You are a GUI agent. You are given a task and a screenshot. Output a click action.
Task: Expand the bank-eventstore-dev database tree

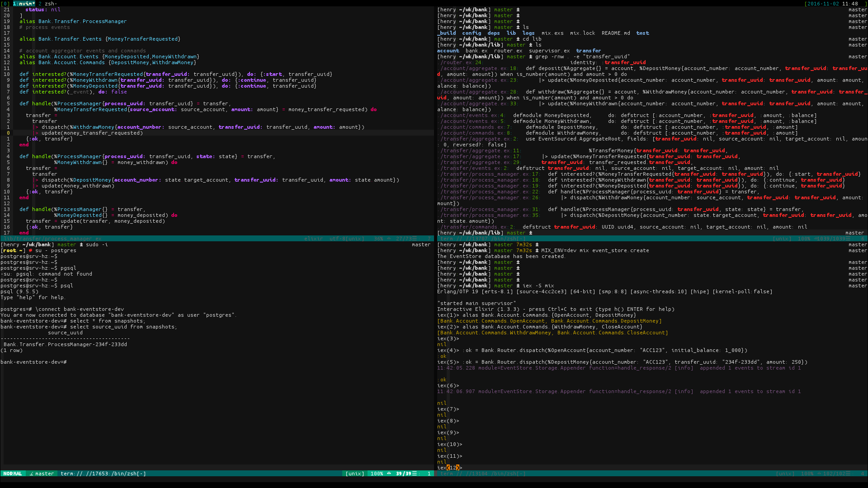tap(68, 361)
